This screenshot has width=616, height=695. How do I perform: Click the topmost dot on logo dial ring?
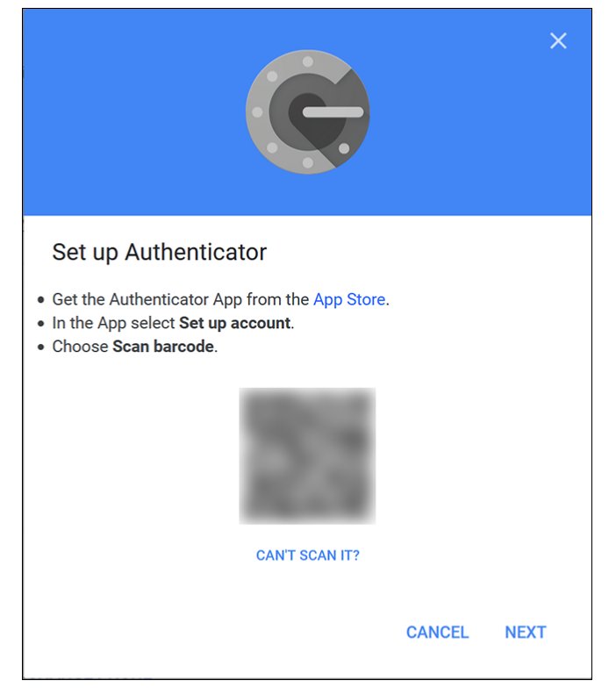[307, 61]
